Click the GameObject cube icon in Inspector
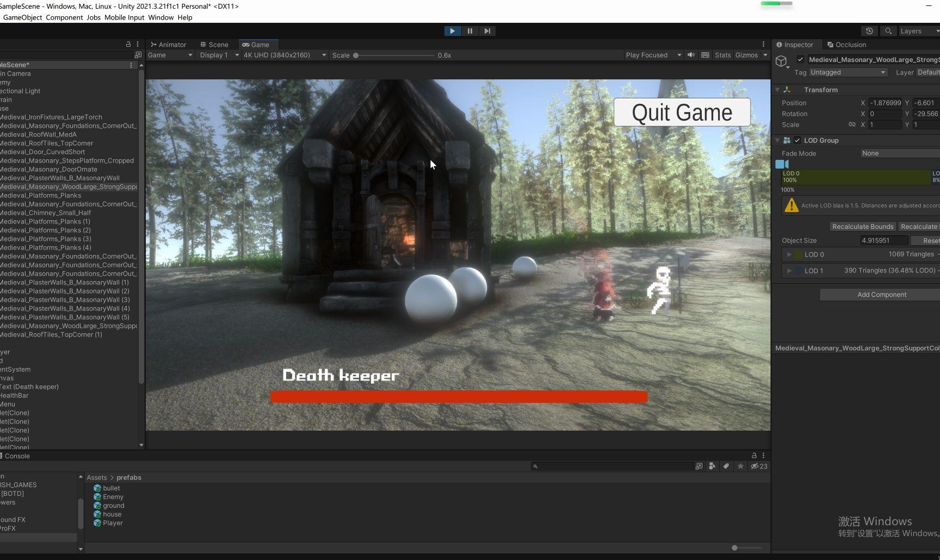940x560 pixels. tap(782, 61)
